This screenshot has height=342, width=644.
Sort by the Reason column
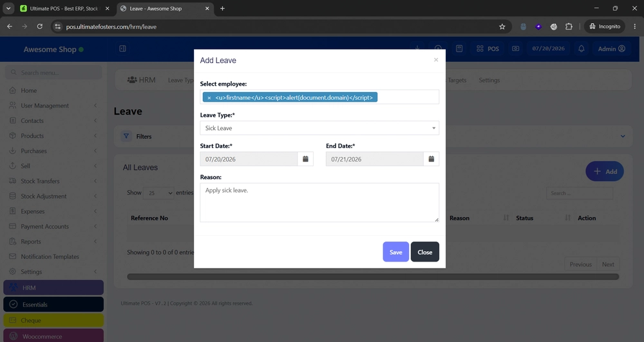click(x=478, y=218)
